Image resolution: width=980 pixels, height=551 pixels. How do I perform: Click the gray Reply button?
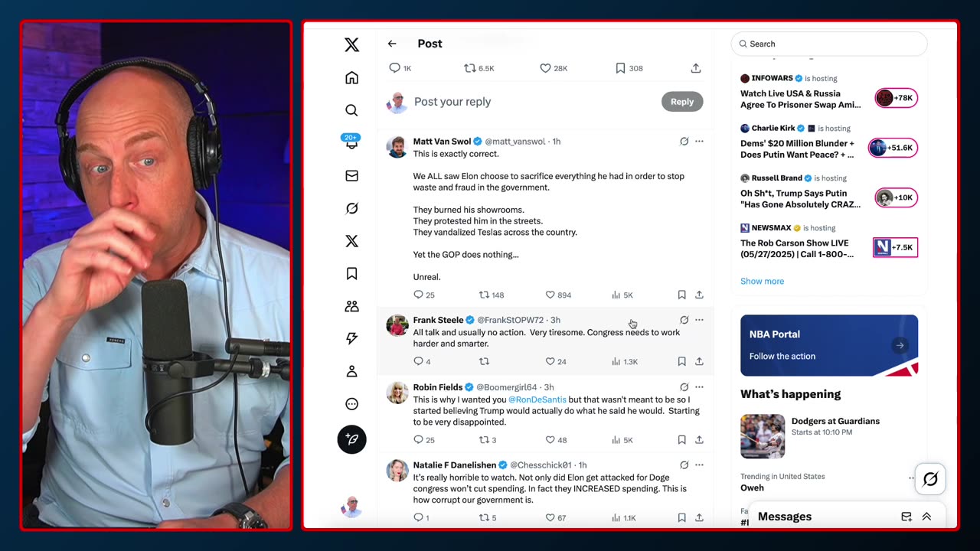point(682,102)
